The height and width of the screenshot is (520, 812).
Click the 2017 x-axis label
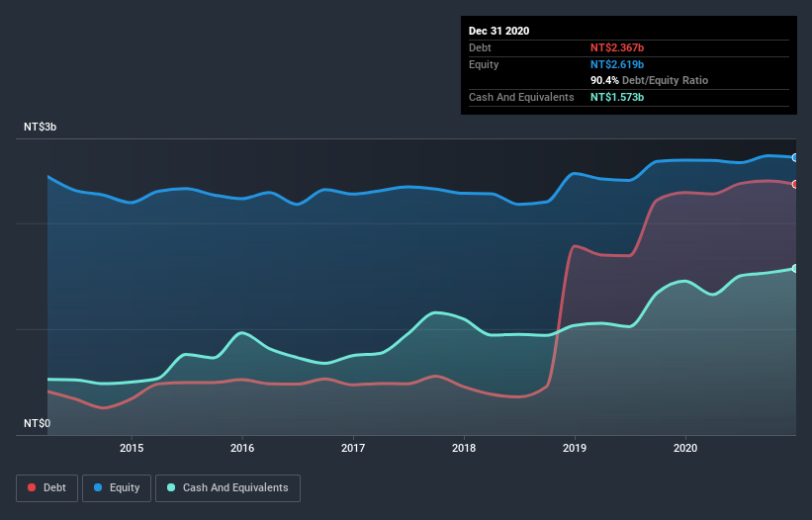pos(353,448)
